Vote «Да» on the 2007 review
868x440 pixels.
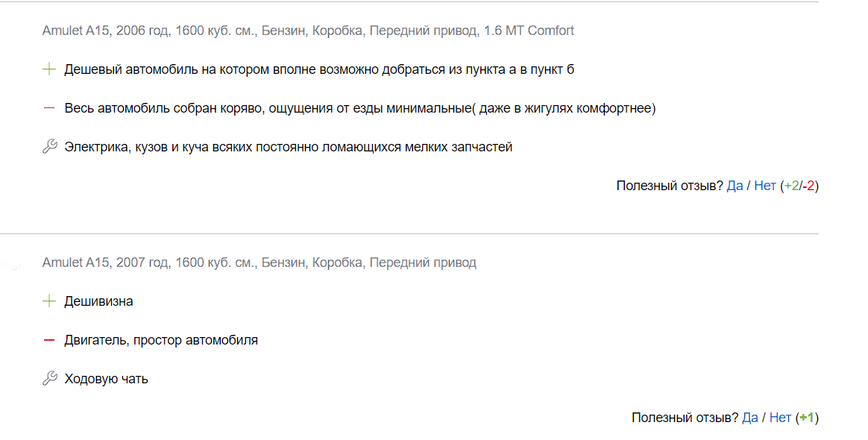click(x=751, y=417)
